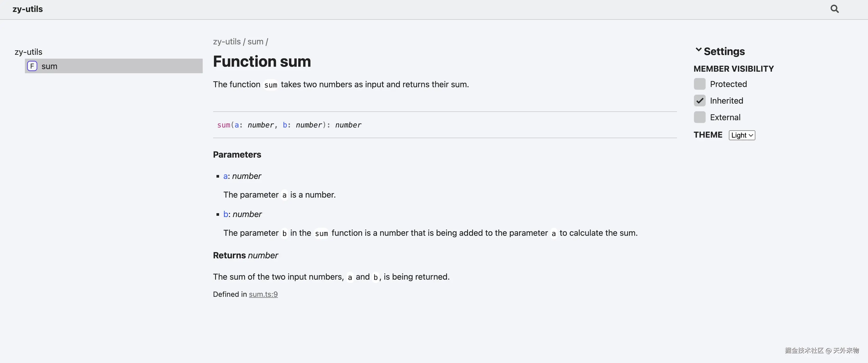Click the F function icon beside sum

32,66
